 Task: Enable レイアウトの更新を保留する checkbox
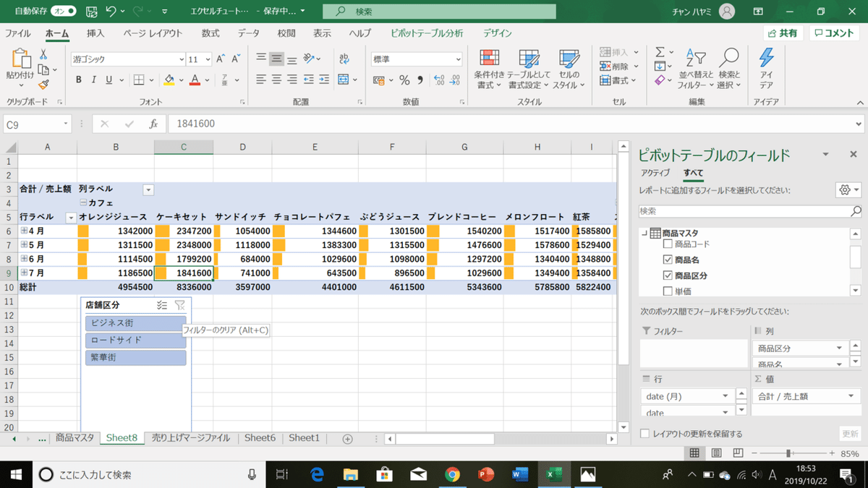pyautogui.click(x=644, y=434)
